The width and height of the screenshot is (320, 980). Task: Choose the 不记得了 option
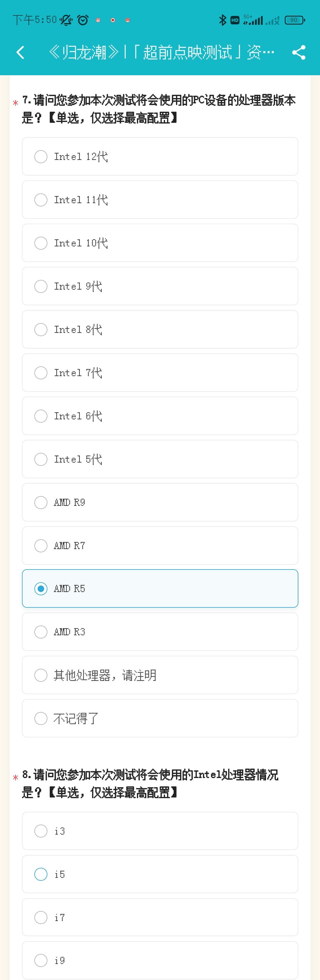coord(41,718)
